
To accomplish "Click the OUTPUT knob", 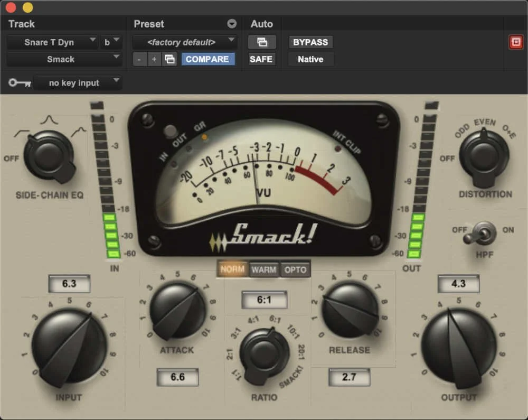I will click(x=459, y=348).
